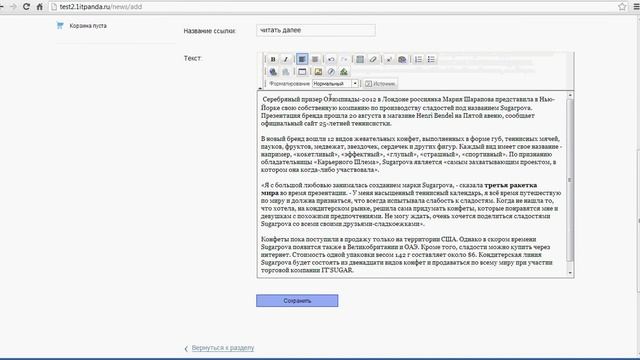Click the 'Название ссылки:' label

pos(209,31)
